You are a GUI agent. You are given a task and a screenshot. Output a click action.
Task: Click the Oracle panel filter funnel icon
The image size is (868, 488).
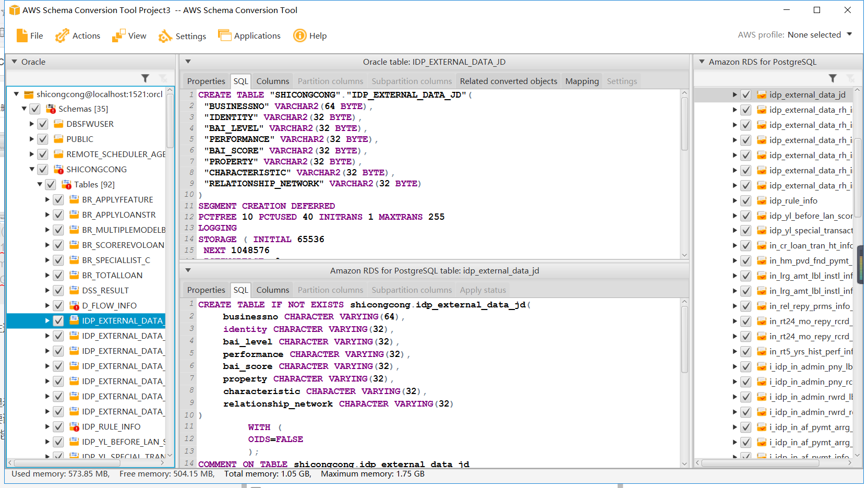(146, 78)
